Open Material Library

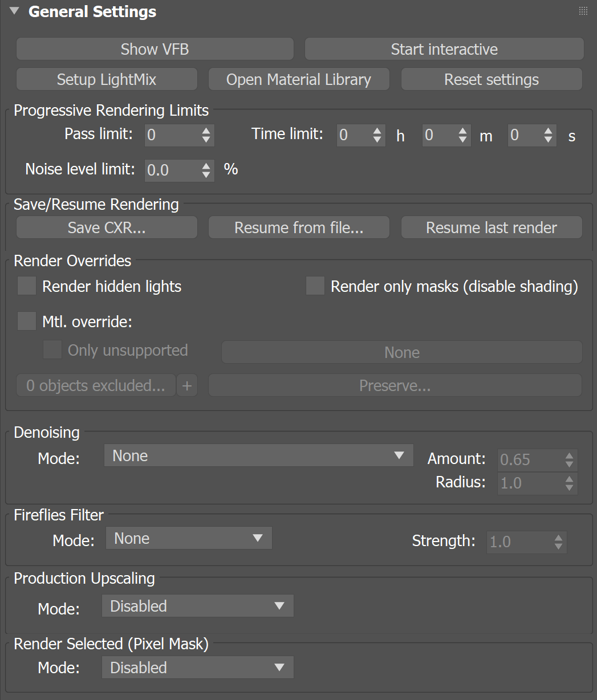pos(299,79)
